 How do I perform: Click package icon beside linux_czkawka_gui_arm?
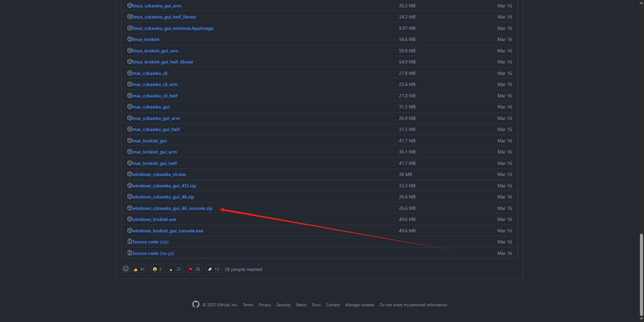(129, 5)
